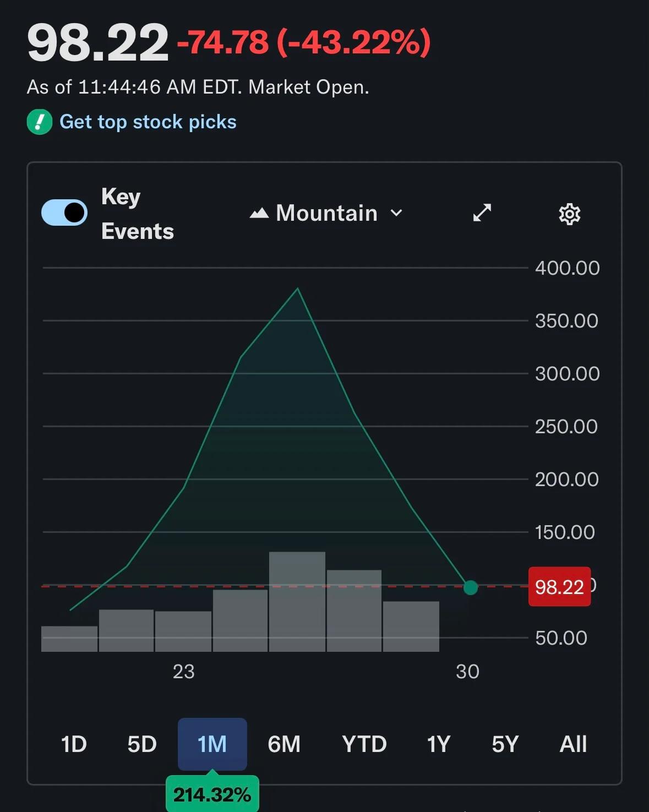
Task: Click the tallest volume bar
Action: [297, 601]
